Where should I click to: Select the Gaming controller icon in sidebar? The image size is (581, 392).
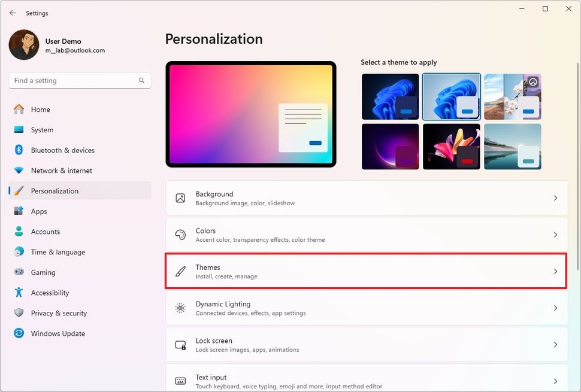(17, 272)
